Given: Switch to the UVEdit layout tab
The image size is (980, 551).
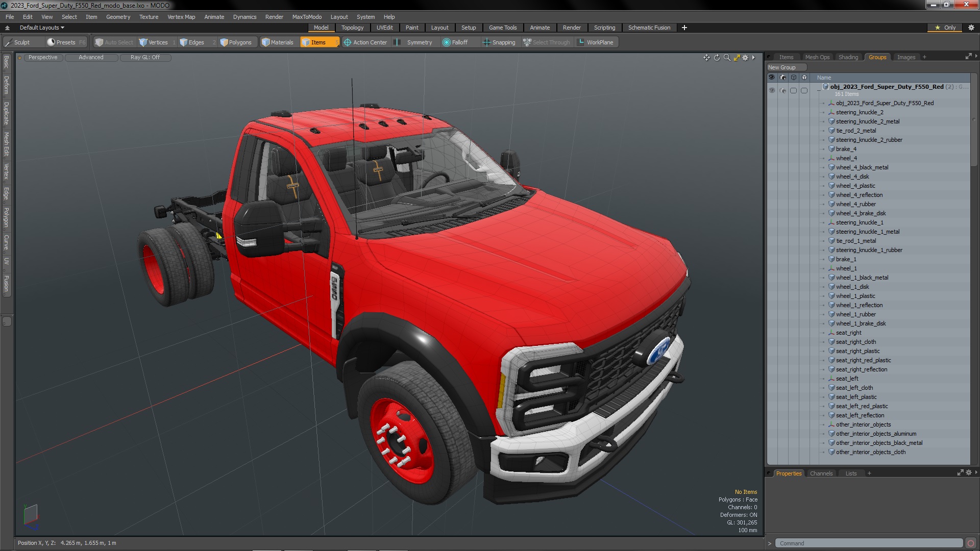Looking at the screenshot, I should (384, 28).
